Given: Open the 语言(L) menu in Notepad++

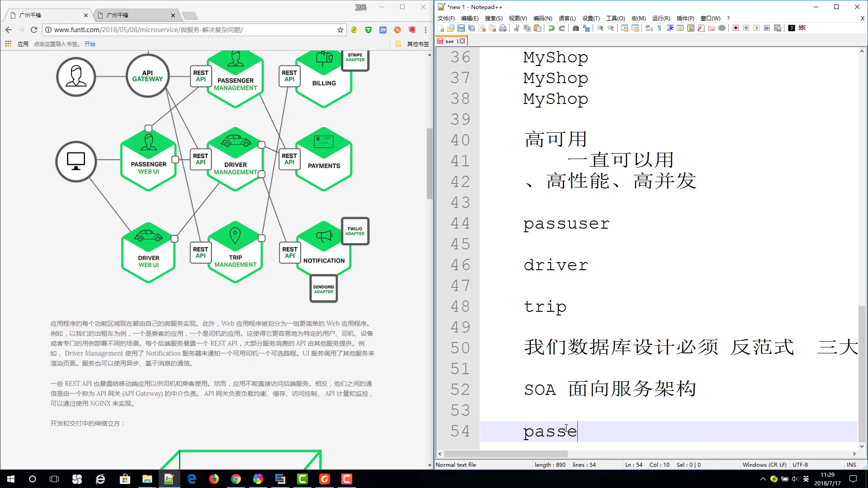Looking at the screenshot, I should pyautogui.click(x=567, y=18).
